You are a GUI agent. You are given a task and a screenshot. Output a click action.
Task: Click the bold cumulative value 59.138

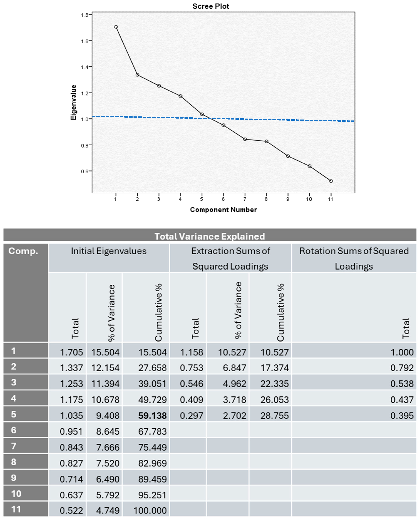pyautogui.click(x=152, y=415)
